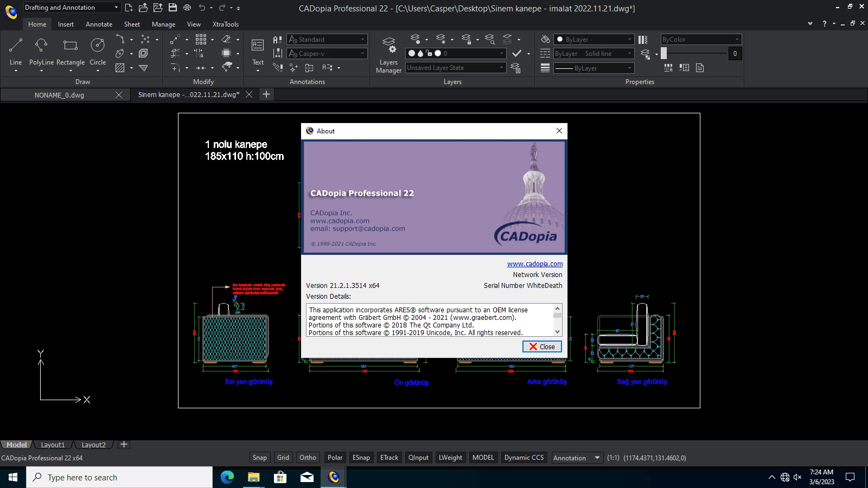Toggle ETrack in the status bar
The width and height of the screenshot is (868, 488).
[390, 458]
